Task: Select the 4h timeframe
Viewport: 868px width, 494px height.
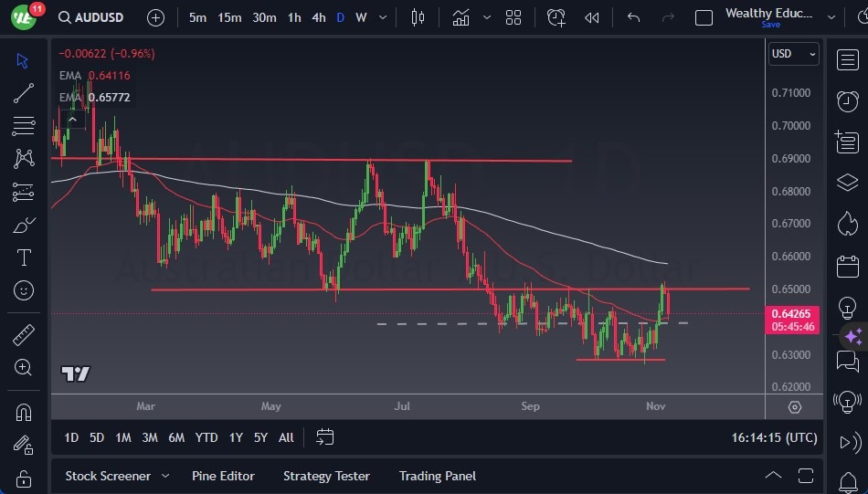Action: coord(318,17)
